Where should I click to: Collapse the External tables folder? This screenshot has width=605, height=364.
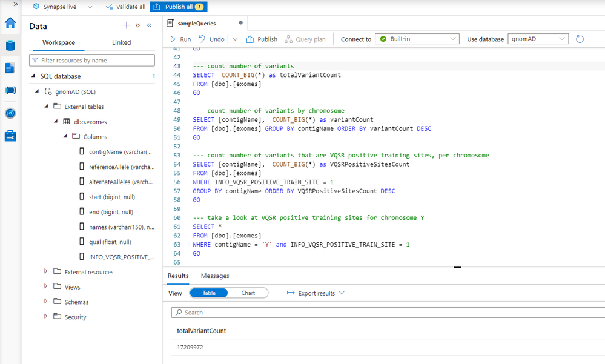coord(46,106)
